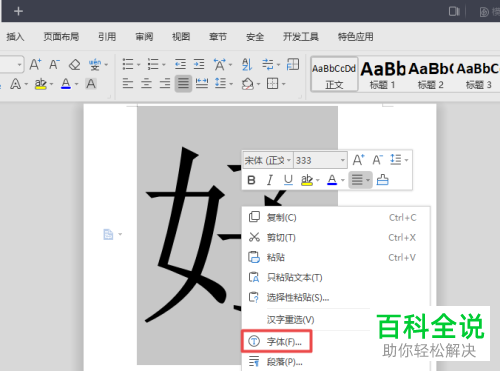
Task: Open line spacing in ribbon
Action: (221, 83)
